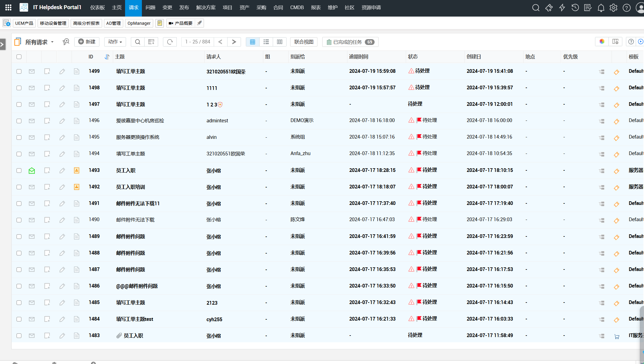Go to the 解决方案 tab

(206, 8)
